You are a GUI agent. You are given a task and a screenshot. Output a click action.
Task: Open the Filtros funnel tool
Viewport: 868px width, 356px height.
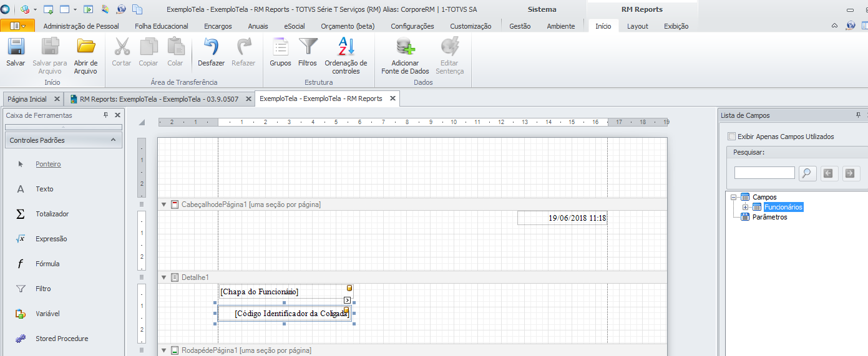[308, 52]
